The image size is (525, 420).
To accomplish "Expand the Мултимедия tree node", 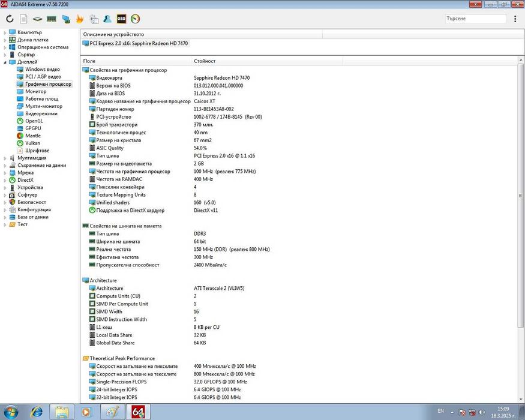I will (5, 158).
